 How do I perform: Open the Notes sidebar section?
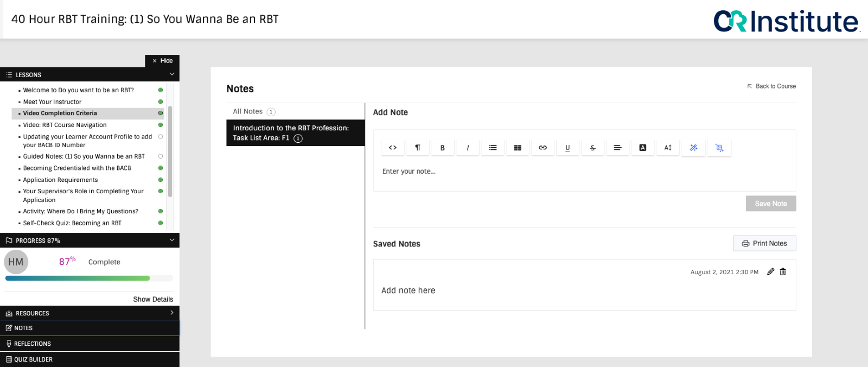[90, 328]
